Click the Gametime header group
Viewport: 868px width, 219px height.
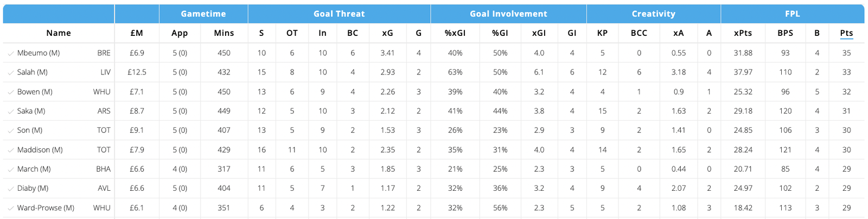click(x=203, y=14)
